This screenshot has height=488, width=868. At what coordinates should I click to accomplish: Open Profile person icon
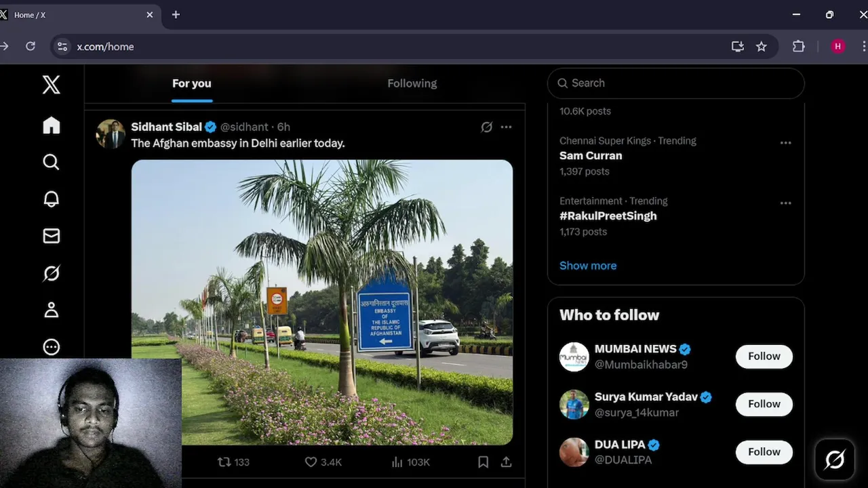point(51,310)
